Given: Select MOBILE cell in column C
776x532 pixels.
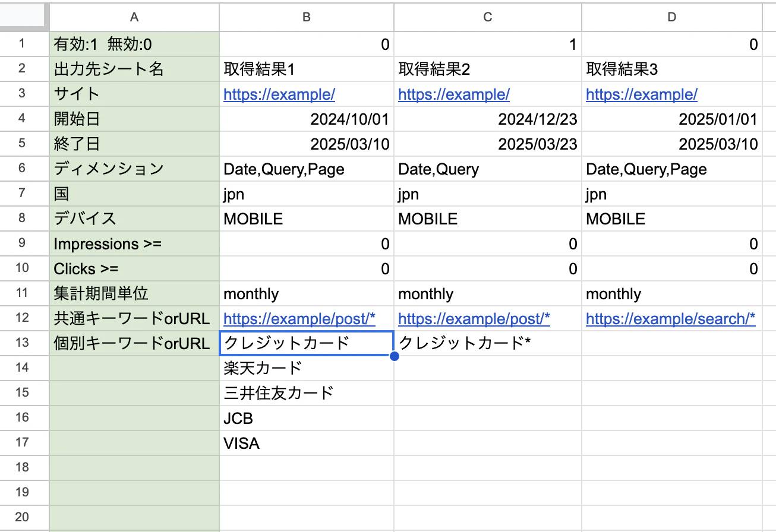Looking at the screenshot, I should coord(488,218).
